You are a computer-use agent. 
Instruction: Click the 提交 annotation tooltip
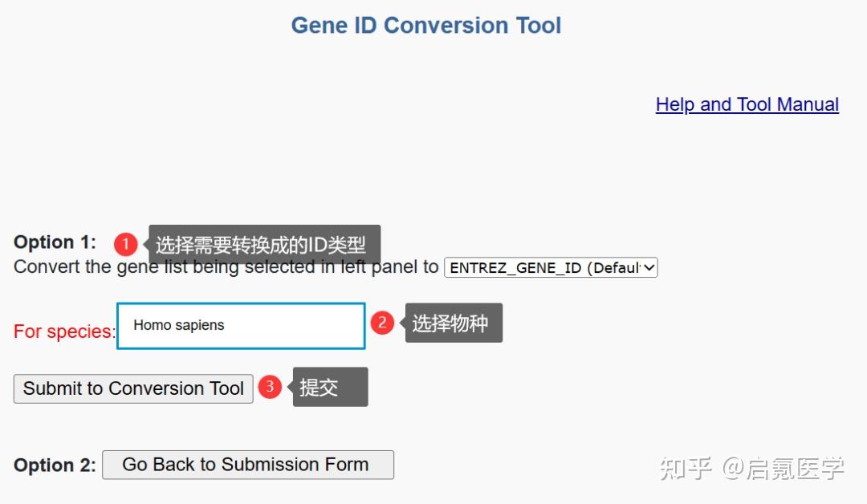tap(329, 388)
